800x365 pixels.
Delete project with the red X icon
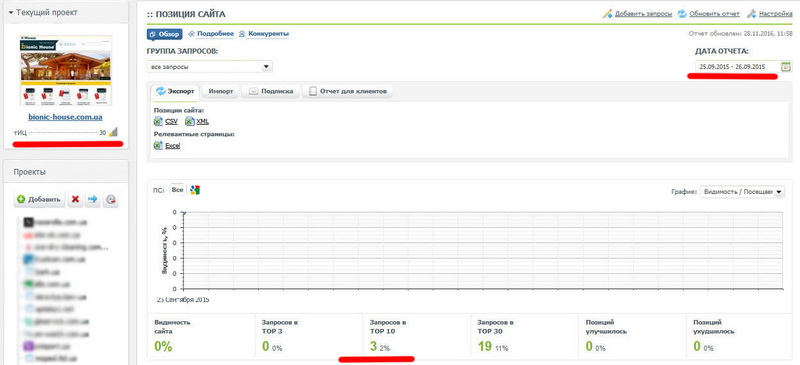click(75, 200)
